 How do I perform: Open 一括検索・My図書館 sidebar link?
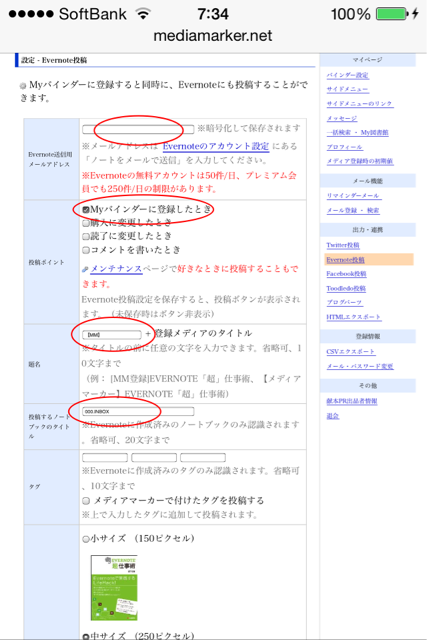358,133
